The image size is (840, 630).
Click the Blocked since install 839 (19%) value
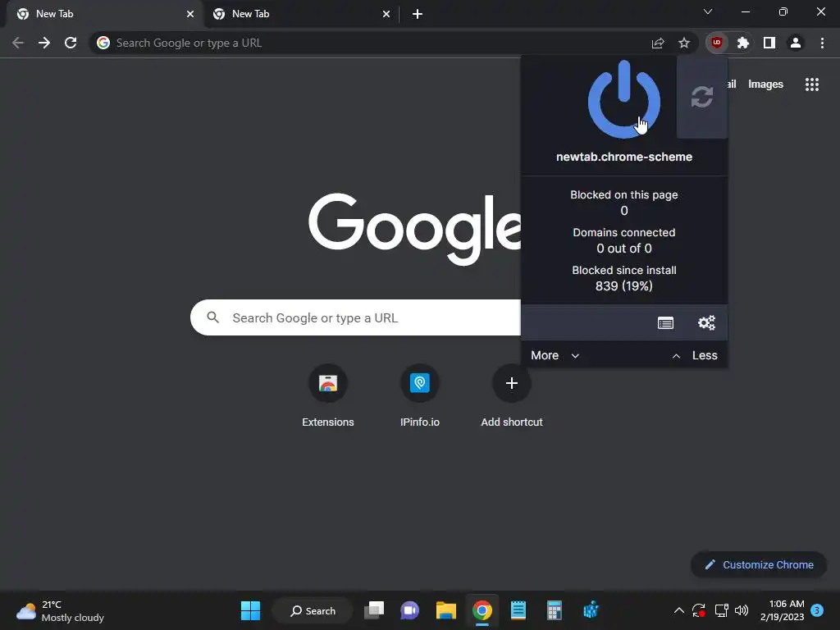tap(624, 286)
